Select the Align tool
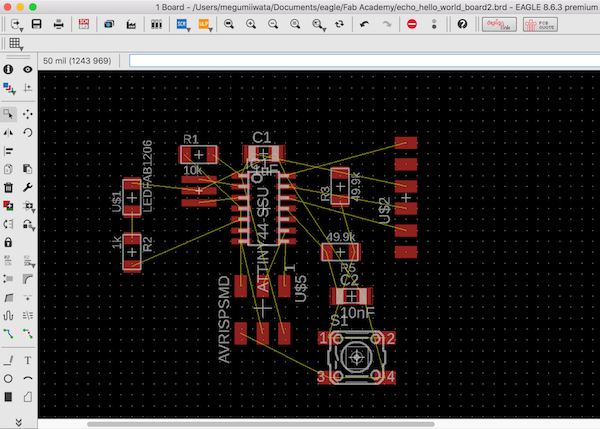The height and width of the screenshot is (429, 600). (x=8, y=151)
